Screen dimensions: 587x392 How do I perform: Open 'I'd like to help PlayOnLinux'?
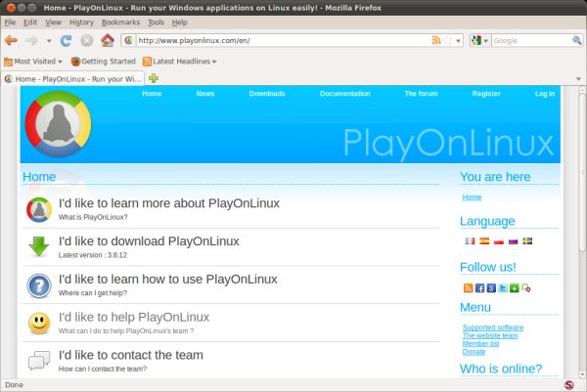tap(134, 317)
